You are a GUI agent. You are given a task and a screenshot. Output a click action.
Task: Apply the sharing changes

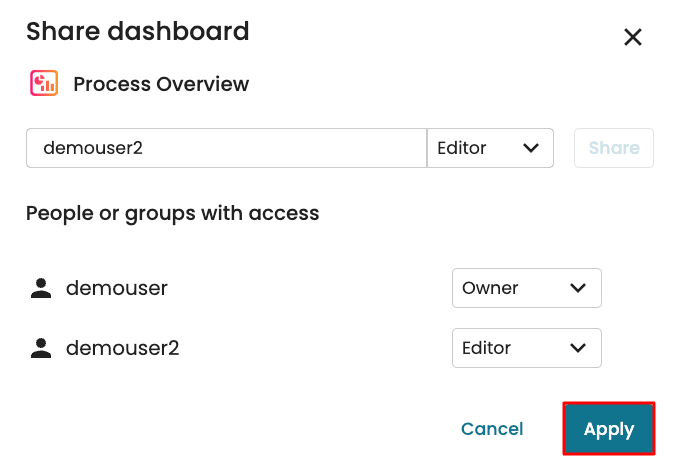pos(609,429)
